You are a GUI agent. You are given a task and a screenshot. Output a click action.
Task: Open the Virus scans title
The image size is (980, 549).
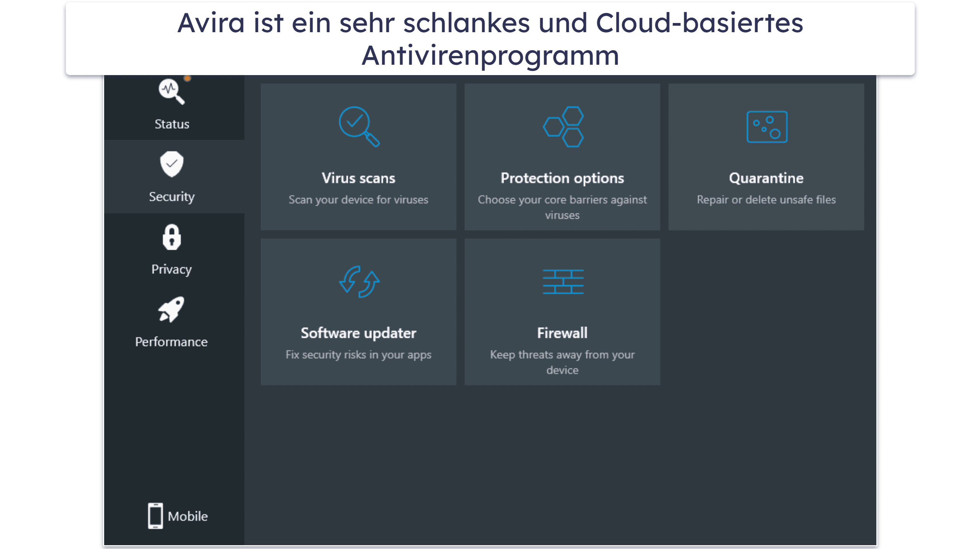pyautogui.click(x=358, y=178)
